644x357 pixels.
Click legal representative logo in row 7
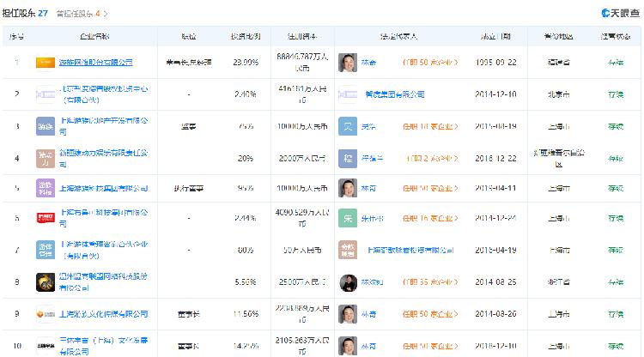point(348,250)
